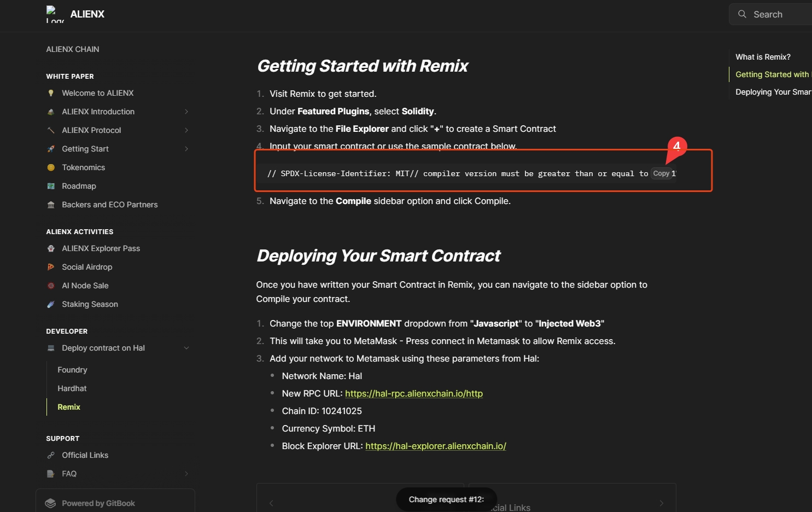Click the ALIENX logo icon
This screenshot has width=812, height=512.
pos(55,14)
